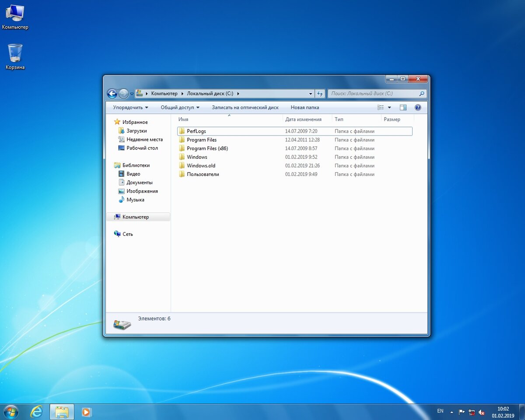
Task: Click the Новая папка button
Action: [x=305, y=107]
